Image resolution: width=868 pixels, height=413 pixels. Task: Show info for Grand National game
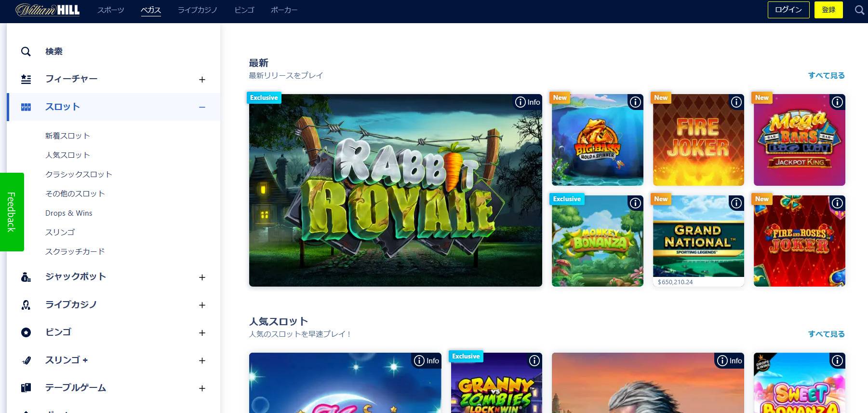736,203
